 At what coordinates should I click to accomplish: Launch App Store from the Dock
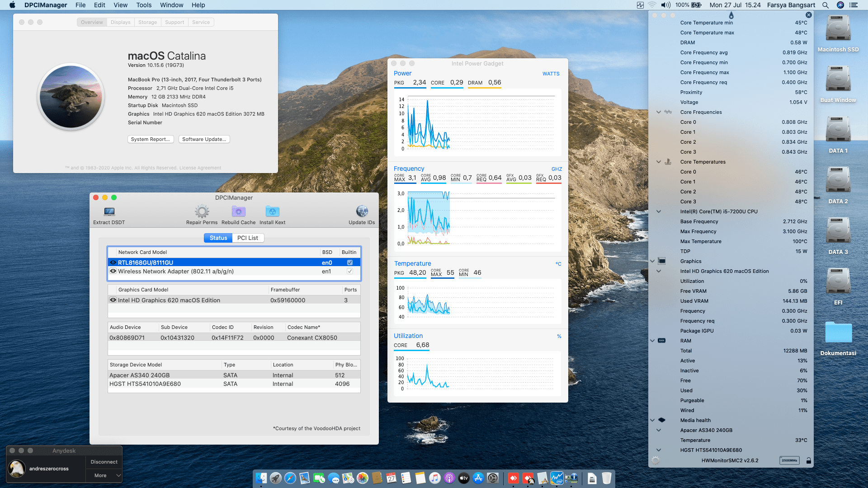click(x=478, y=478)
